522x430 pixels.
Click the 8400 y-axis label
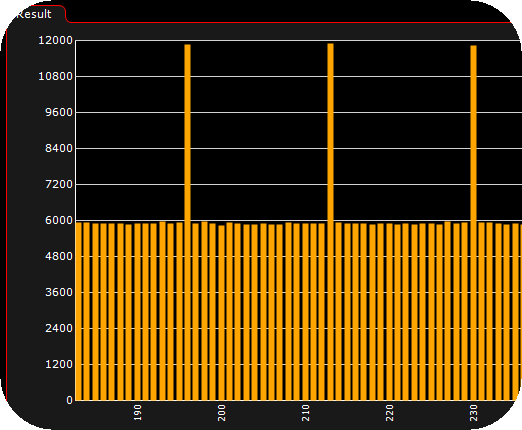pos(59,148)
